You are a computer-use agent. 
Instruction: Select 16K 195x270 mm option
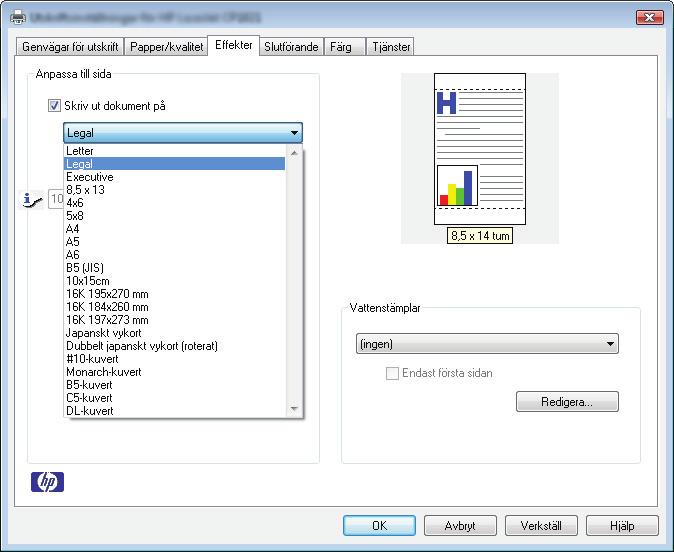[x=175, y=294]
